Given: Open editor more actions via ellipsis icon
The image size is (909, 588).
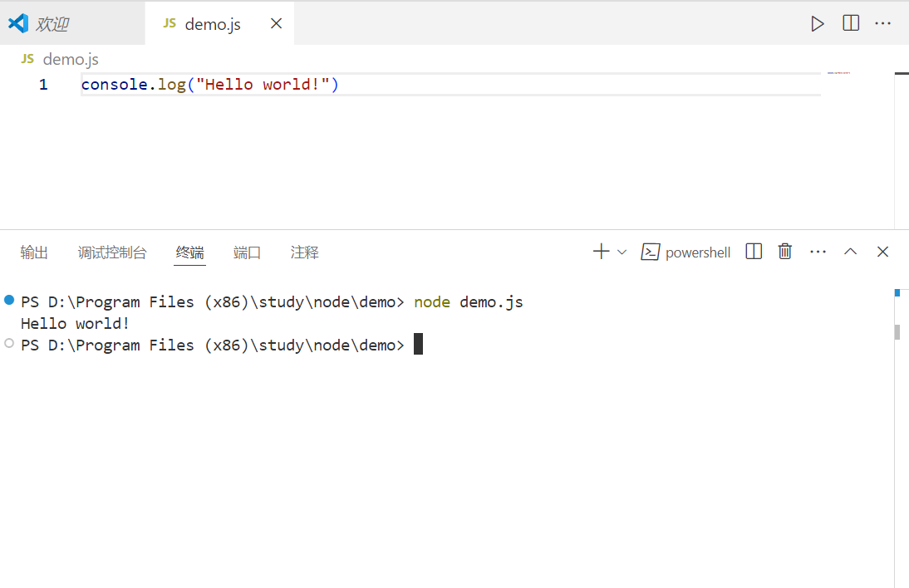Looking at the screenshot, I should coord(882,23).
